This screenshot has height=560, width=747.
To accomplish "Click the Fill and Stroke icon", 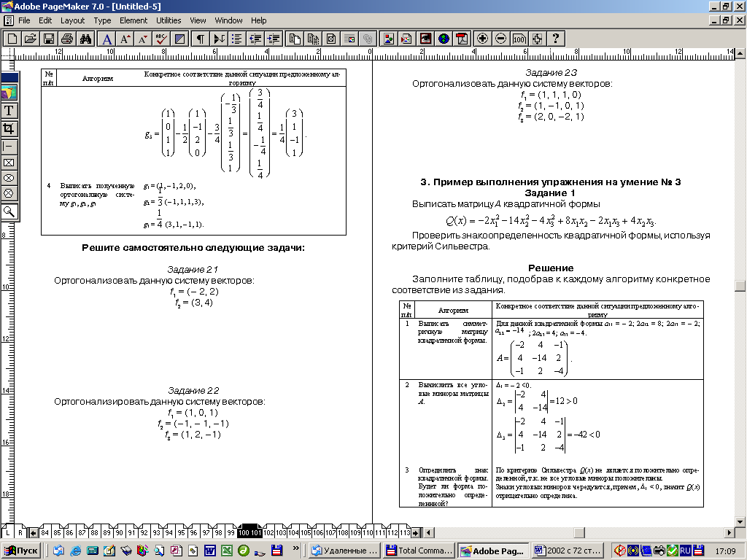I will click(x=179, y=39).
